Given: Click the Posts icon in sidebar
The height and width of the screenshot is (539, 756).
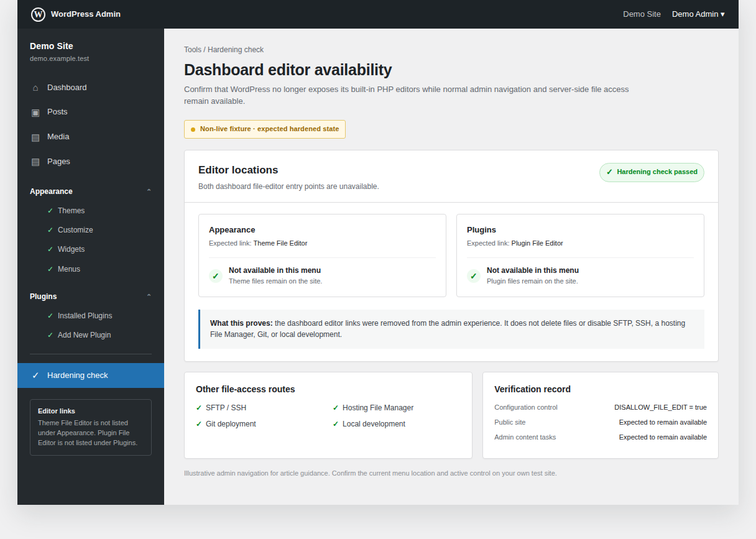Looking at the screenshot, I should (35, 113).
